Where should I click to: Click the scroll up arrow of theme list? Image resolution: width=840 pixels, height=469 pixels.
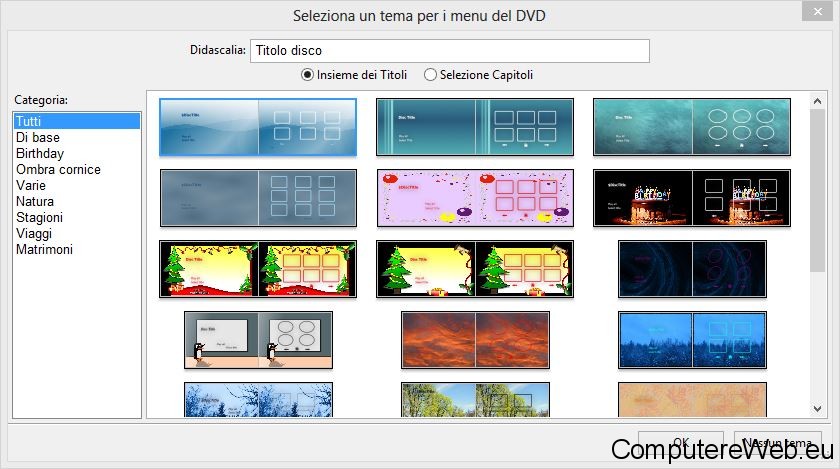click(x=818, y=101)
